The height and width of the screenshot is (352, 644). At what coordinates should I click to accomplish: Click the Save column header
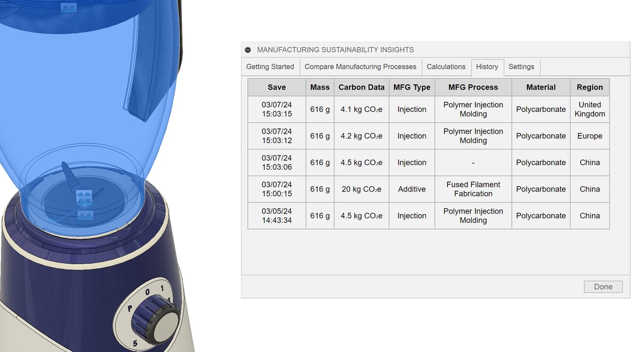[x=277, y=87]
